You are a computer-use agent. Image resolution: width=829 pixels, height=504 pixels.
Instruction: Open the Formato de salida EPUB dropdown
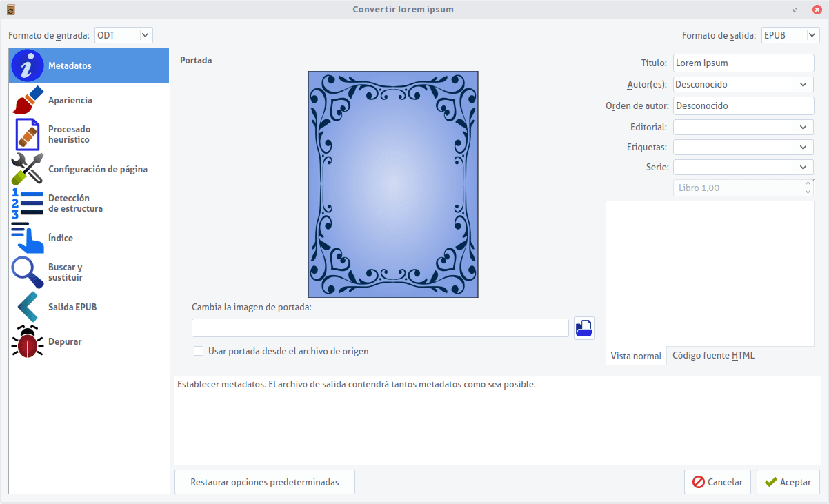[x=790, y=35]
